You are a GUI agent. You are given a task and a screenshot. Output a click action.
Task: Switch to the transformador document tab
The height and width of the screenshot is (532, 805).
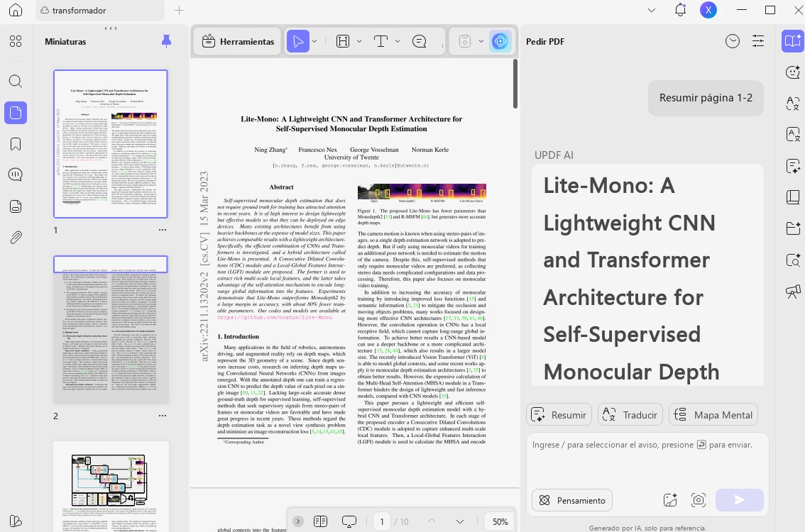[100, 10]
